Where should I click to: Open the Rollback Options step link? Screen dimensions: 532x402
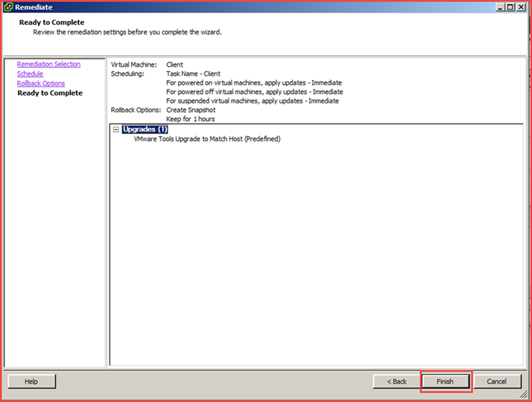click(x=41, y=83)
